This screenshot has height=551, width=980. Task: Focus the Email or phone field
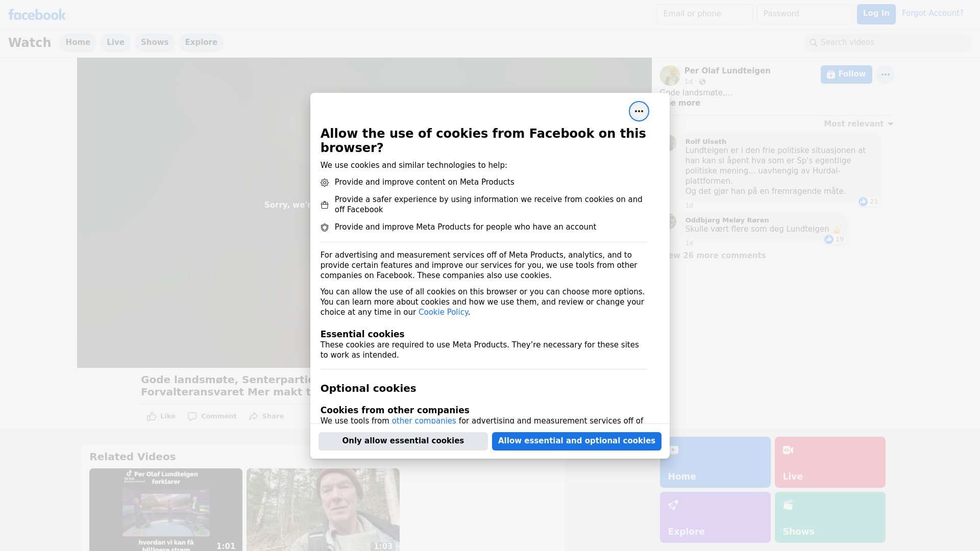click(x=704, y=14)
